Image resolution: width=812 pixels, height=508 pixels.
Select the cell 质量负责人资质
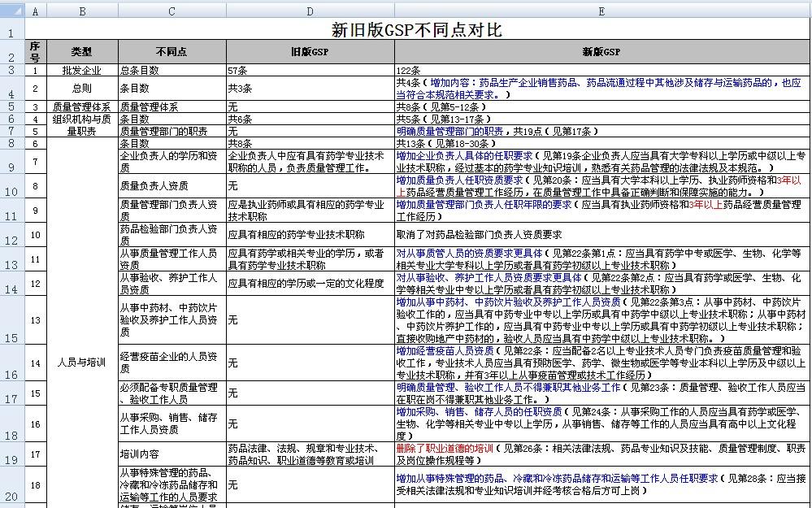pos(172,186)
